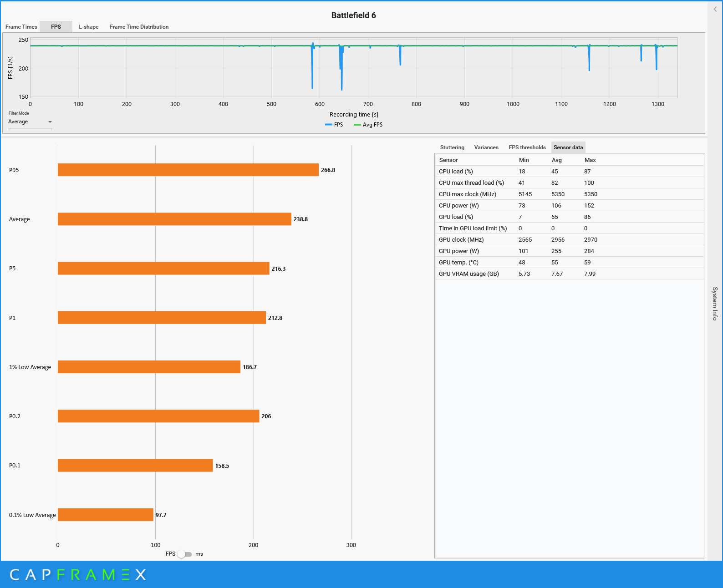723x588 pixels.
Task: Select the Sensor data tab
Action: (x=568, y=147)
